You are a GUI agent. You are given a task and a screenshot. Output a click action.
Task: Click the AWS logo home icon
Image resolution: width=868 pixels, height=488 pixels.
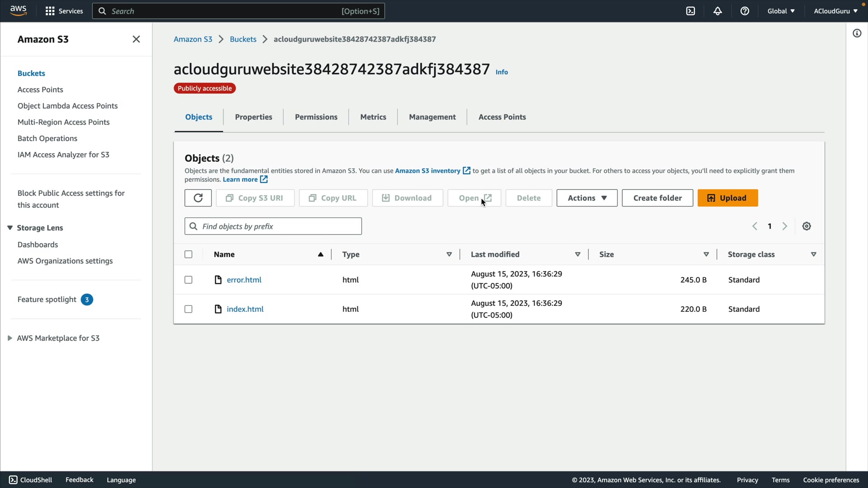[x=19, y=10]
